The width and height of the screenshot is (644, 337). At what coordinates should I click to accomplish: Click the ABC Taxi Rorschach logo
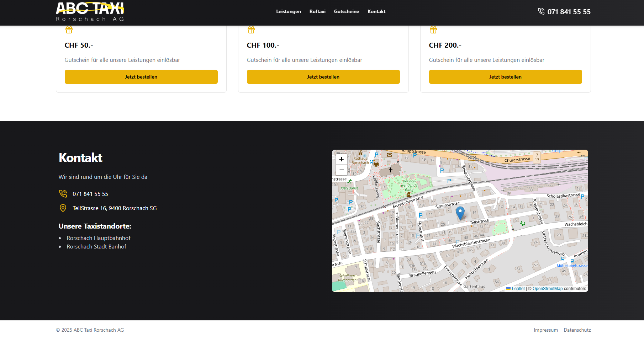tap(90, 12)
